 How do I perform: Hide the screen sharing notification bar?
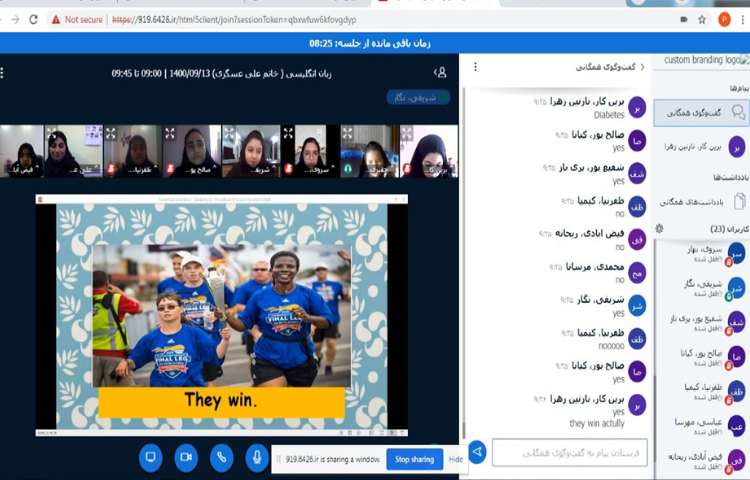coord(455,459)
